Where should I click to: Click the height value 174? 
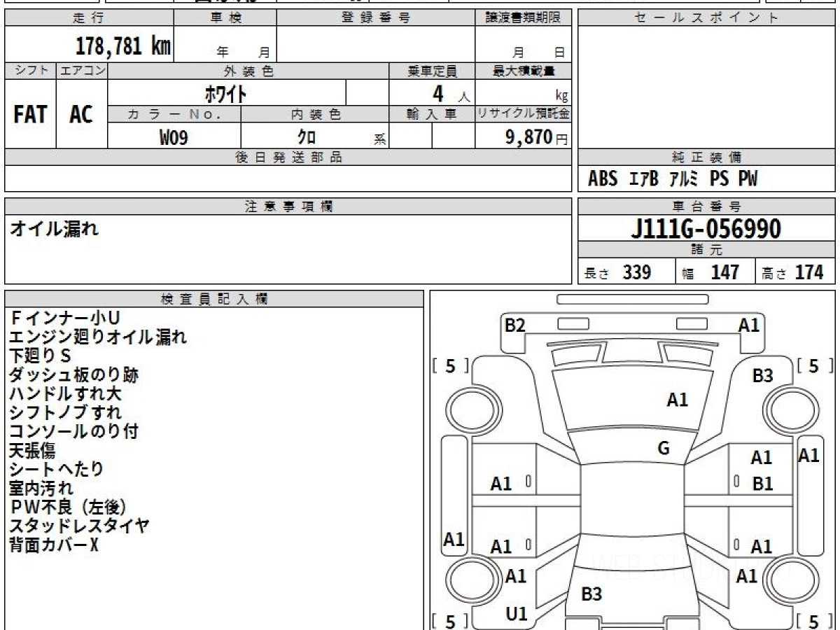pyautogui.click(x=808, y=272)
